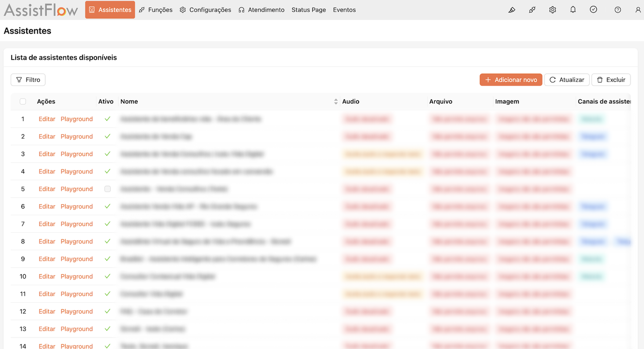Open help via the question mark icon
This screenshot has width=644, height=349.
[618, 10]
